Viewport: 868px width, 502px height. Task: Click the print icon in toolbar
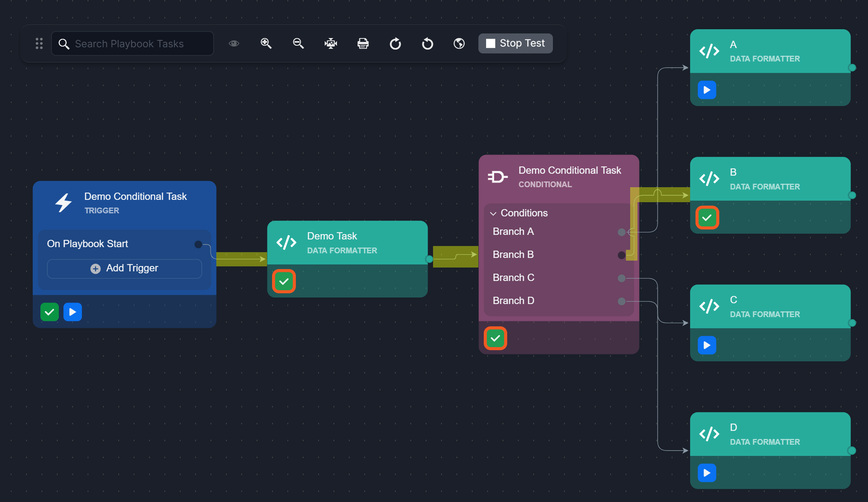363,43
